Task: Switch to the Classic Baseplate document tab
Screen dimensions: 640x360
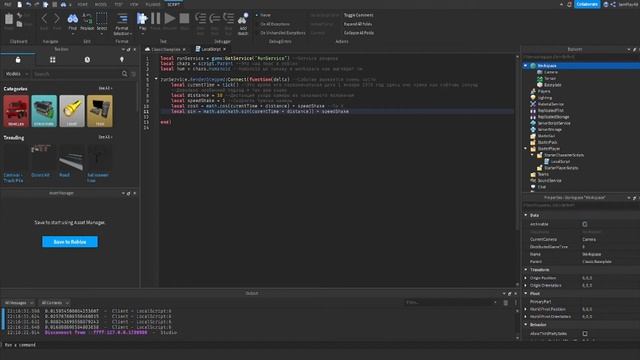Action: click(166, 49)
